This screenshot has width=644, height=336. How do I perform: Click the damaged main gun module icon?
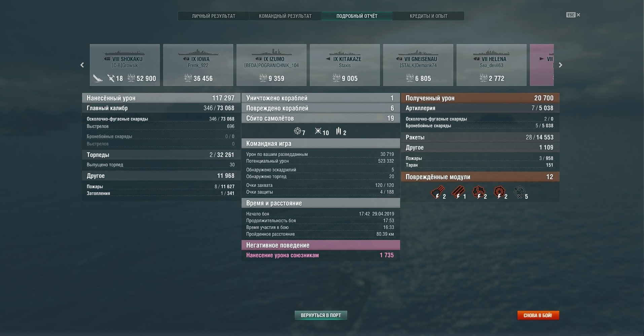437,192
